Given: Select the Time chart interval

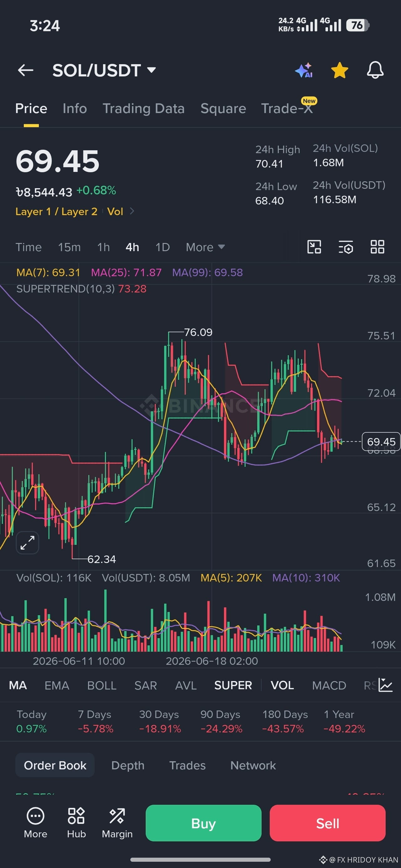Looking at the screenshot, I should tap(29, 247).
